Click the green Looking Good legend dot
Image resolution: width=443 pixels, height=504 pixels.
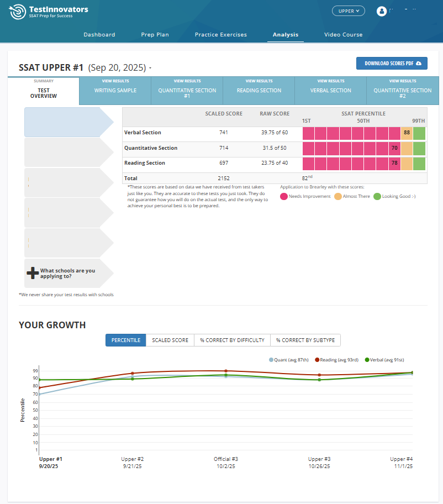click(378, 196)
